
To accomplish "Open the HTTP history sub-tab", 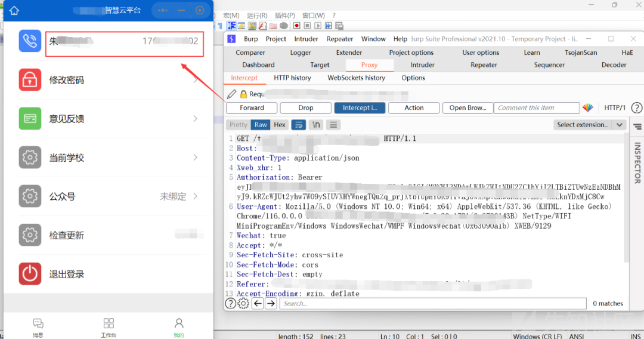I will coord(292,78).
